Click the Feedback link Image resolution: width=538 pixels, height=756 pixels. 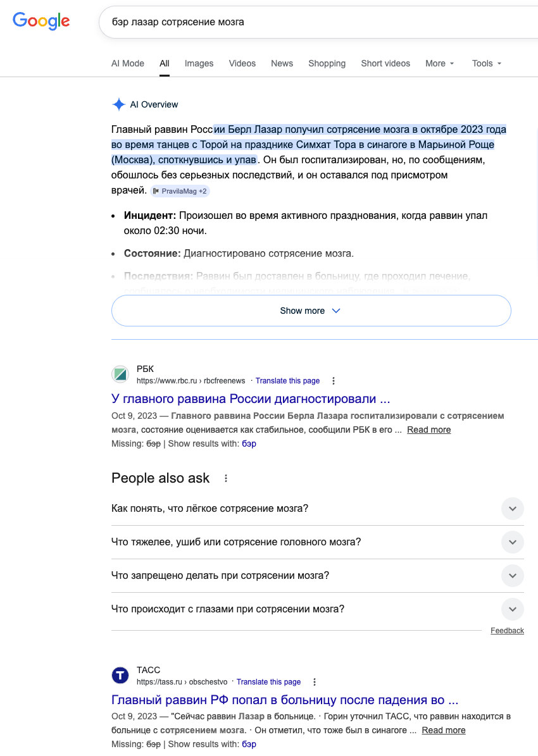[x=507, y=631]
